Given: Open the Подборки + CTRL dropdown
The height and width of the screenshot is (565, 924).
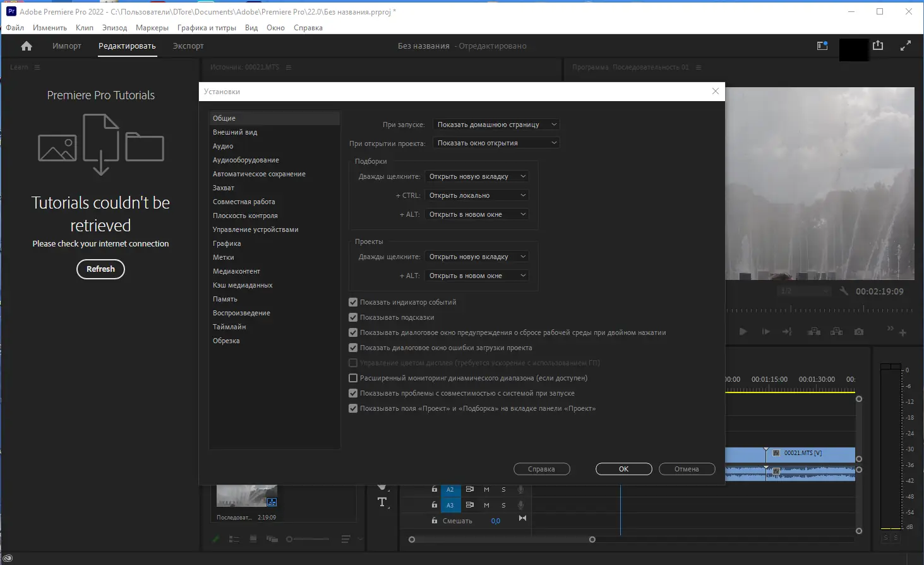Looking at the screenshot, I should pos(477,195).
